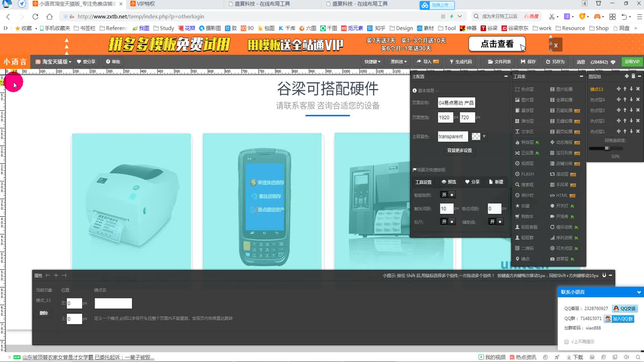The height and width of the screenshot is (362, 644).
Task: Add a 特效层 effects layer
Action: (x=527, y=142)
